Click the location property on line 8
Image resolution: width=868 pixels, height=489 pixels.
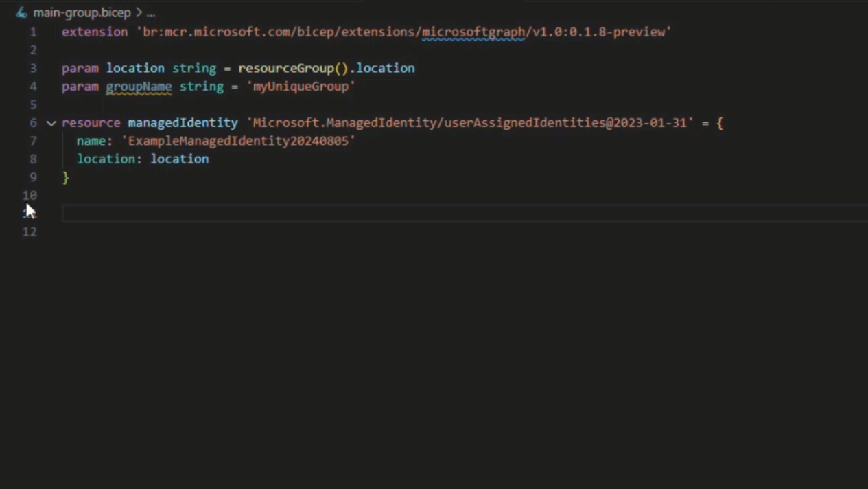coord(107,159)
